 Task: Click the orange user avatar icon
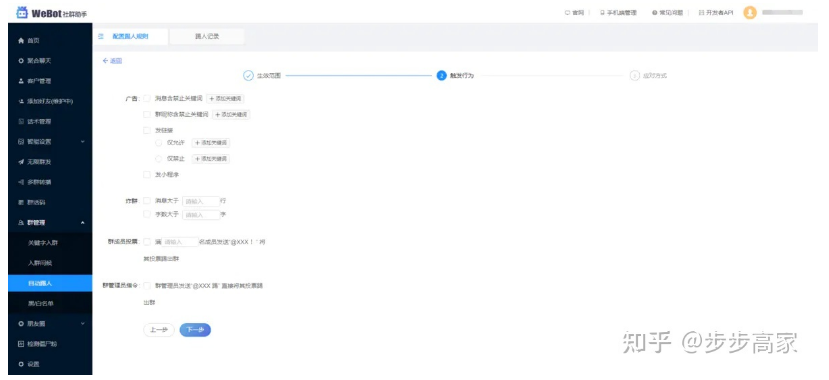[x=750, y=13]
